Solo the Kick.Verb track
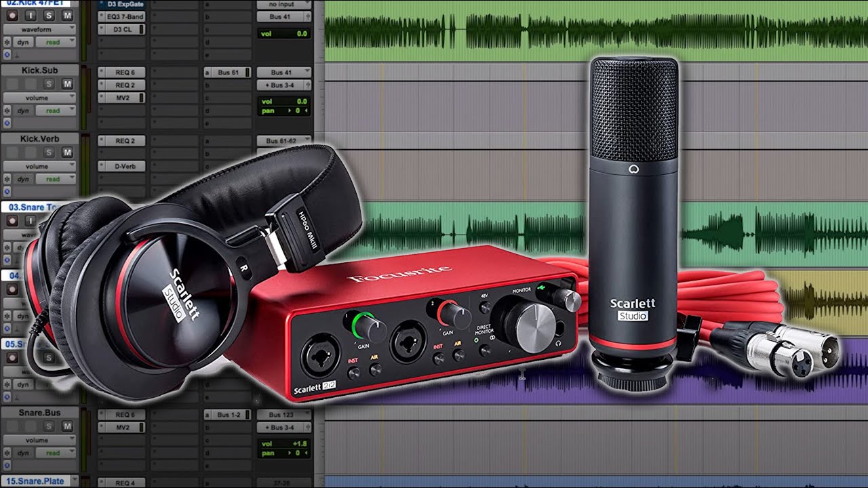This screenshot has width=868, height=488. [49, 152]
